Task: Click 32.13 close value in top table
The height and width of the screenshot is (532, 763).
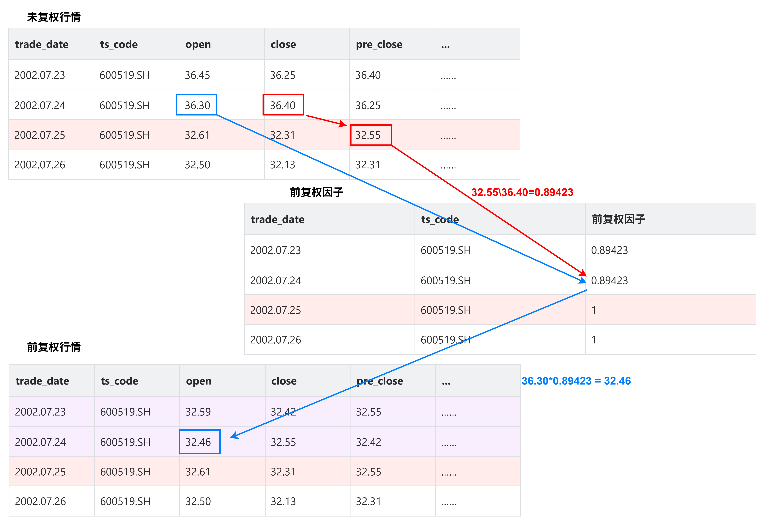Action: pyautogui.click(x=282, y=165)
